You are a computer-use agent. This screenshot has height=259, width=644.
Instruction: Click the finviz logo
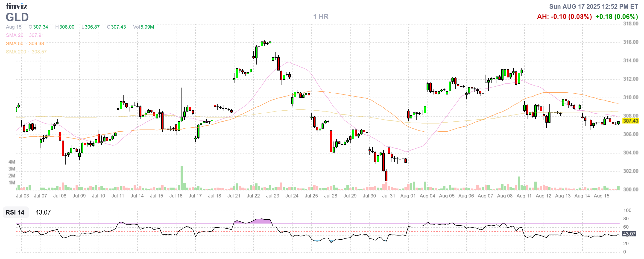[17, 6]
